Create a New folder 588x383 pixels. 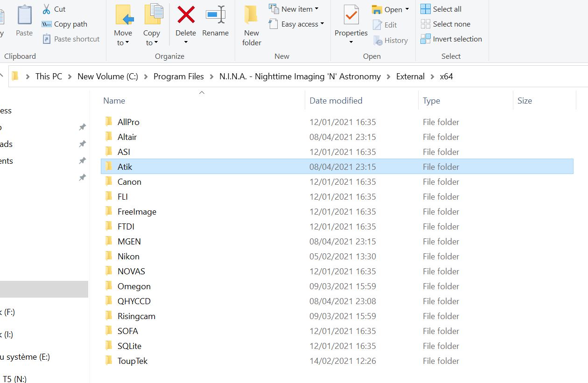coord(252,26)
